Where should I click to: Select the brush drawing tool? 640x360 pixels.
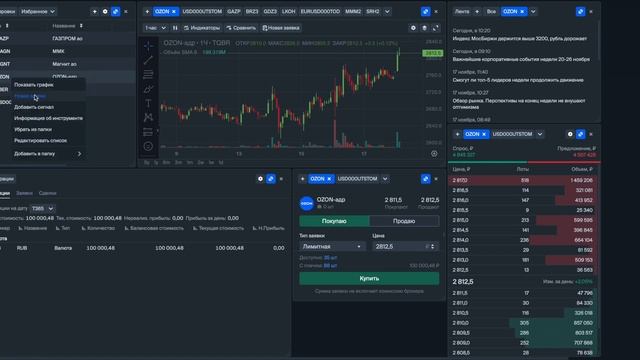pos(148,89)
